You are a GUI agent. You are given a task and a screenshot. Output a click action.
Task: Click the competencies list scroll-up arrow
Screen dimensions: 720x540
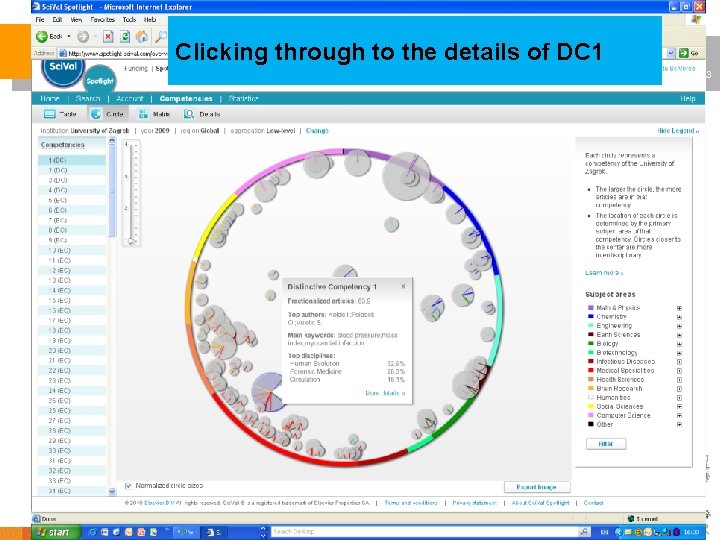112,140
